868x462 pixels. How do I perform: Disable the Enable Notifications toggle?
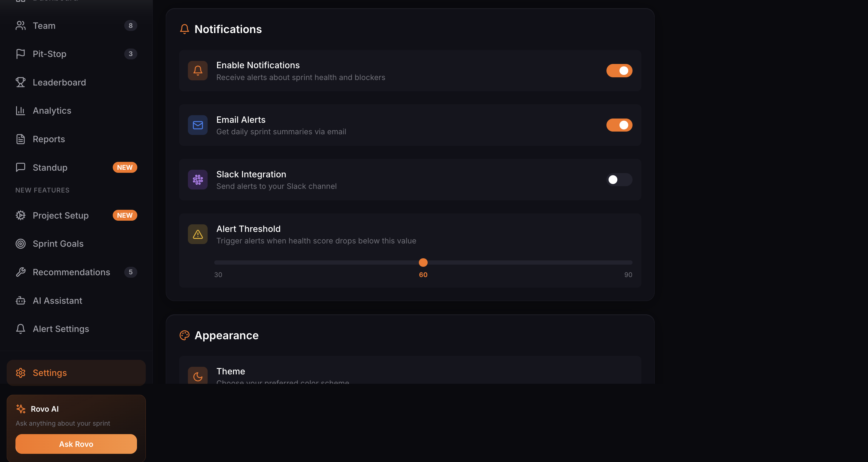[619, 71]
